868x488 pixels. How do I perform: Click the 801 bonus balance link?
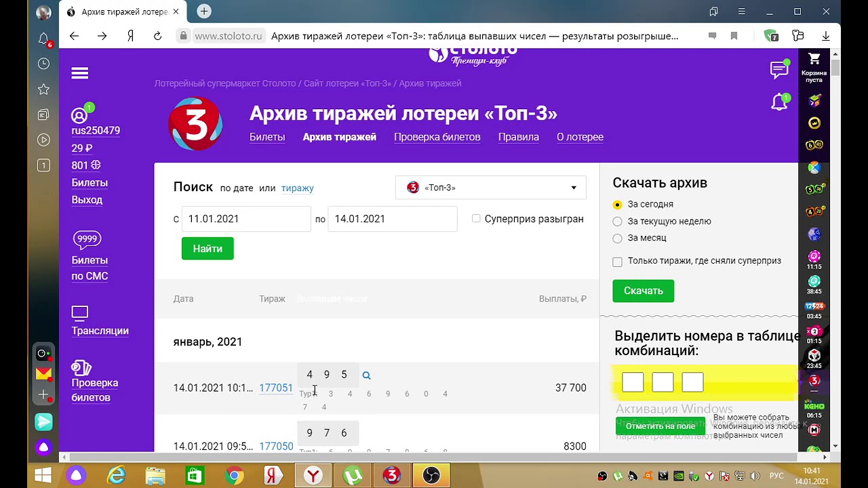pyautogui.click(x=86, y=165)
